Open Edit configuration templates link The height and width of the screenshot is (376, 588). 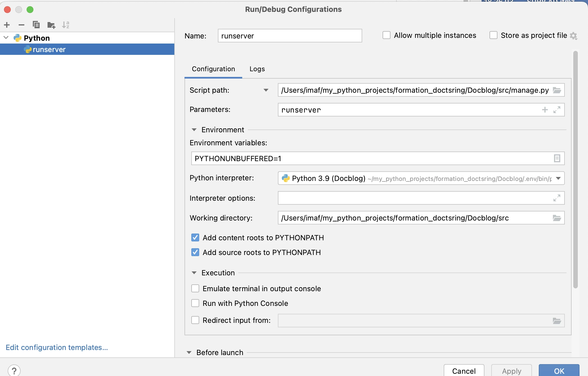[57, 347]
